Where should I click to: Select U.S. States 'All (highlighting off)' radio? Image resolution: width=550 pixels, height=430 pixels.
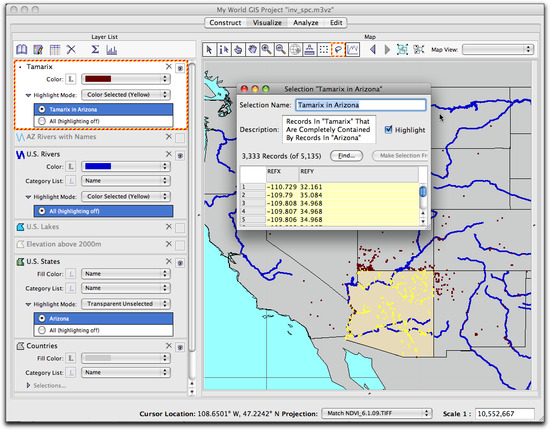tap(42, 330)
